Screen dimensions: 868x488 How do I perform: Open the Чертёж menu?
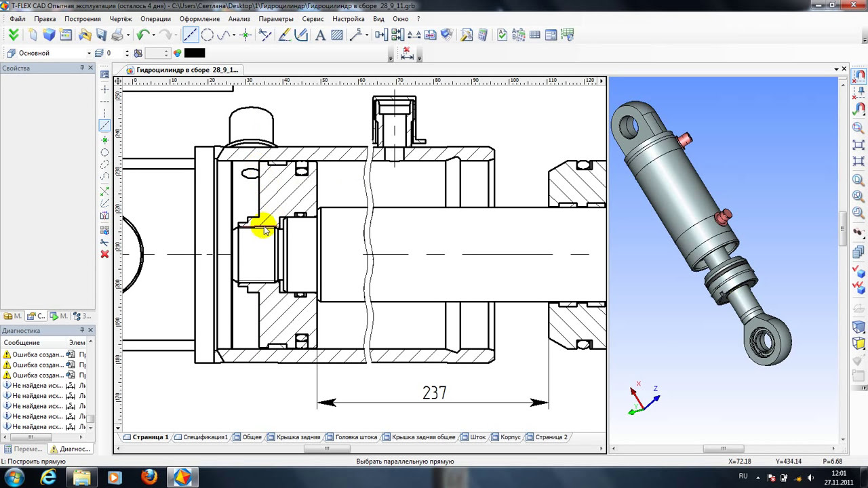click(120, 19)
